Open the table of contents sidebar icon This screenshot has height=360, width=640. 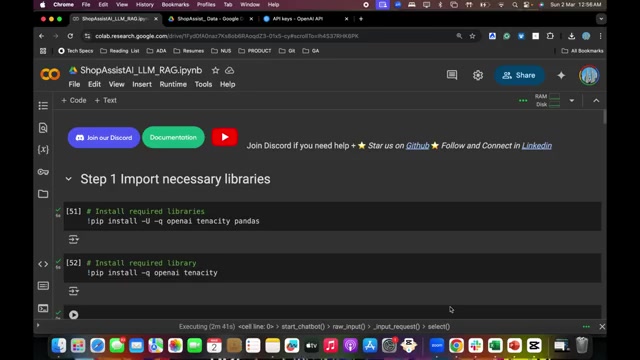(43, 106)
